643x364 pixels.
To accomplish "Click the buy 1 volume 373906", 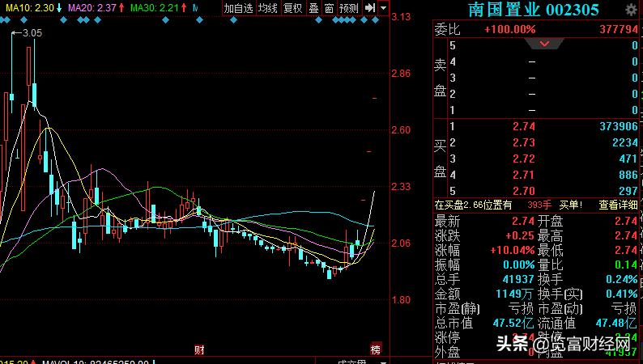I will coord(619,126).
